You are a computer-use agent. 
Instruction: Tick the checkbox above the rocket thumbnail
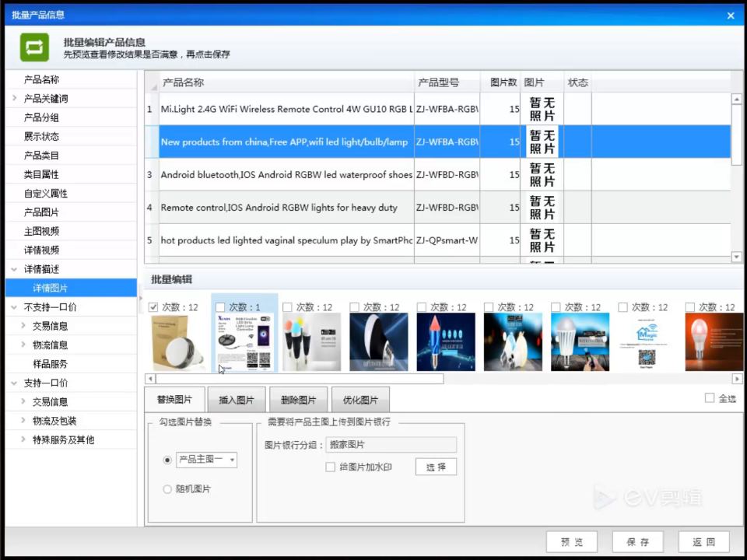pos(422,307)
